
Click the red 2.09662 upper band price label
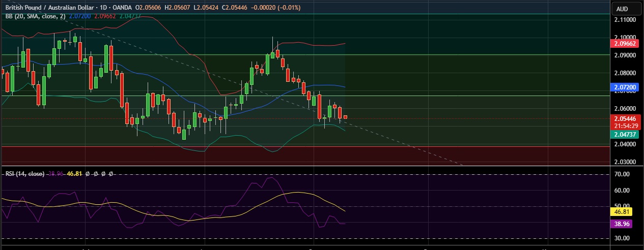(x=625, y=44)
